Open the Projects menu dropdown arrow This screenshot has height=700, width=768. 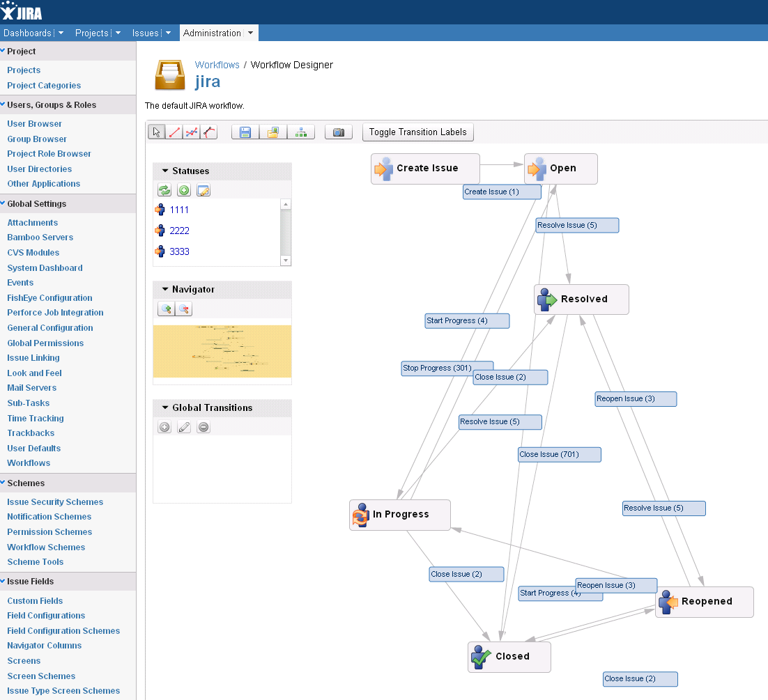click(118, 33)
